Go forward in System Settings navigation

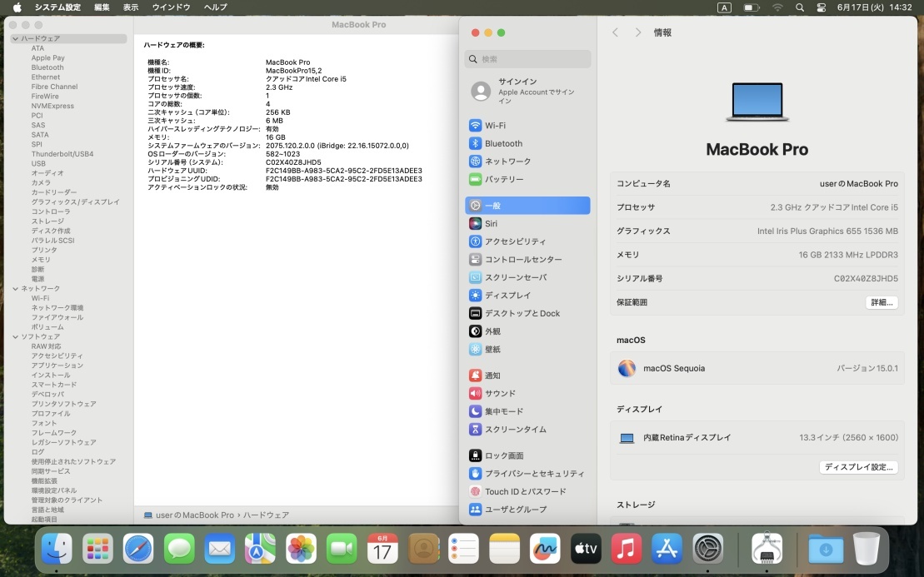pyautogui.click(x=637, y=32)
